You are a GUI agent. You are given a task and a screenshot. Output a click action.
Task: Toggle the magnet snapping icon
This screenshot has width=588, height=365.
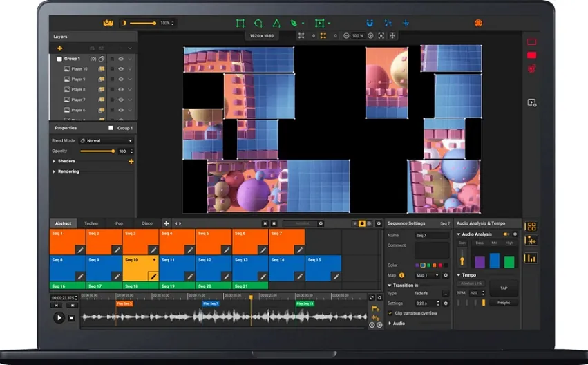370,24
